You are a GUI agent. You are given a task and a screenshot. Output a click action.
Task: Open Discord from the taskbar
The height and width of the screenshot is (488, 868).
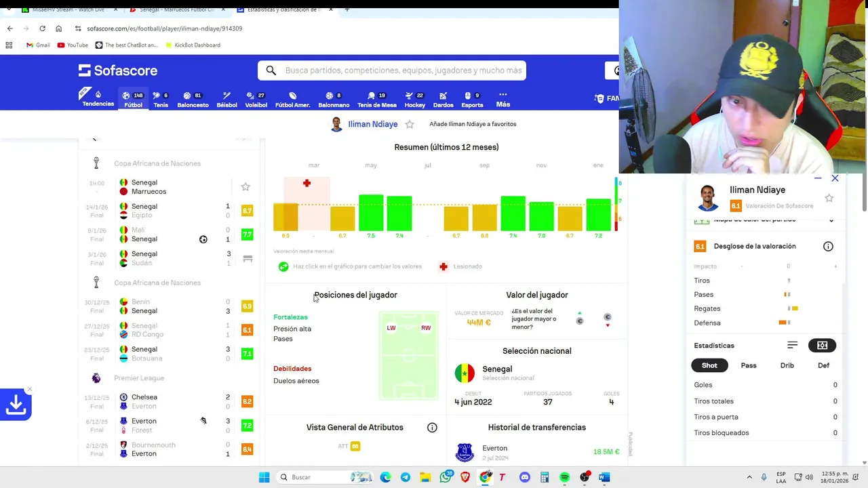(524, 477)
